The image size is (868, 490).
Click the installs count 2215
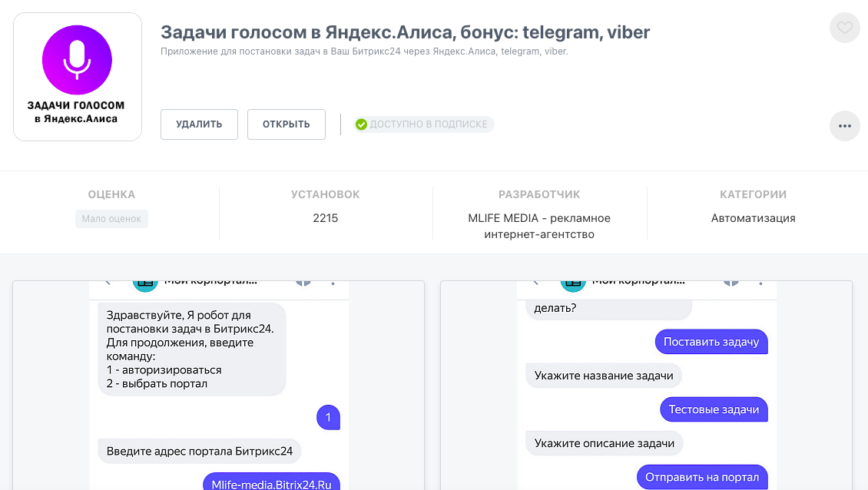326,218
